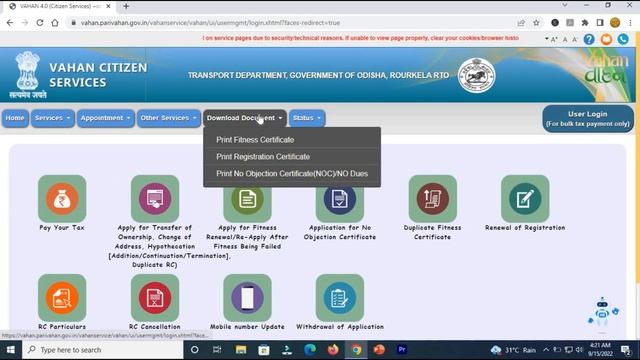Open a new browser tab
This screenshot has width=640, height=360.
tap(126, 6)
